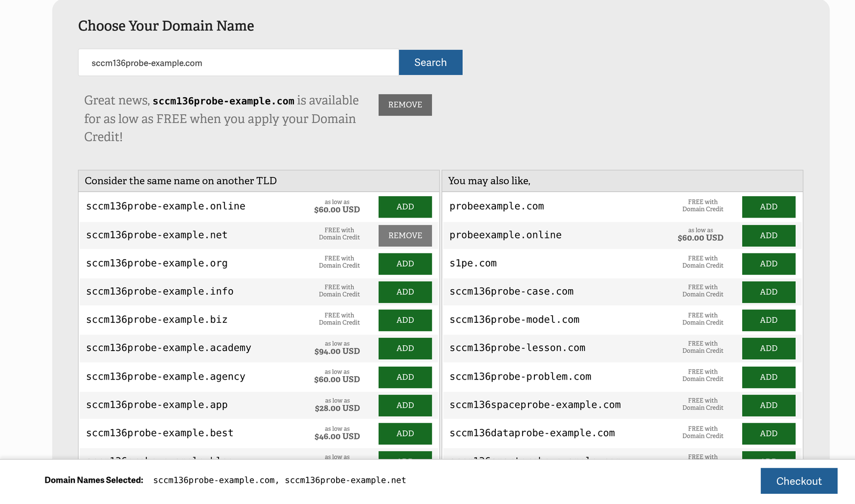Add probeexample.com domain
Viewport: 855px width, 504px height.
[768, 207]
